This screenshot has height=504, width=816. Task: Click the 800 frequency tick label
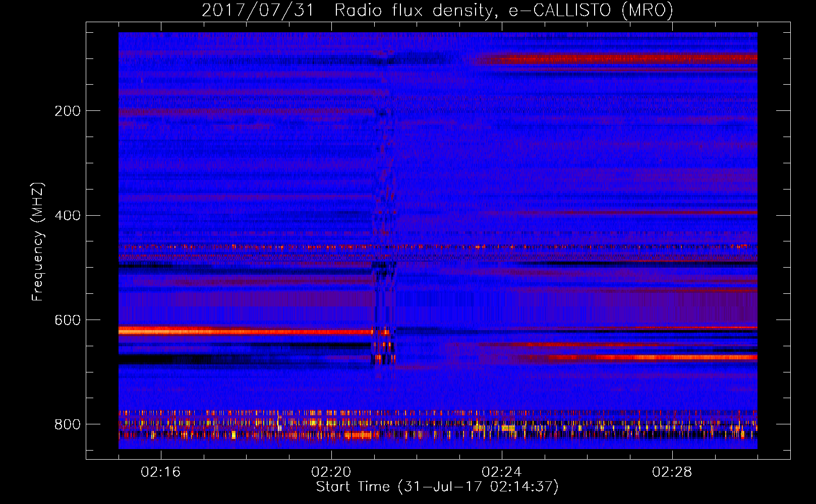[x=68, y=425]
